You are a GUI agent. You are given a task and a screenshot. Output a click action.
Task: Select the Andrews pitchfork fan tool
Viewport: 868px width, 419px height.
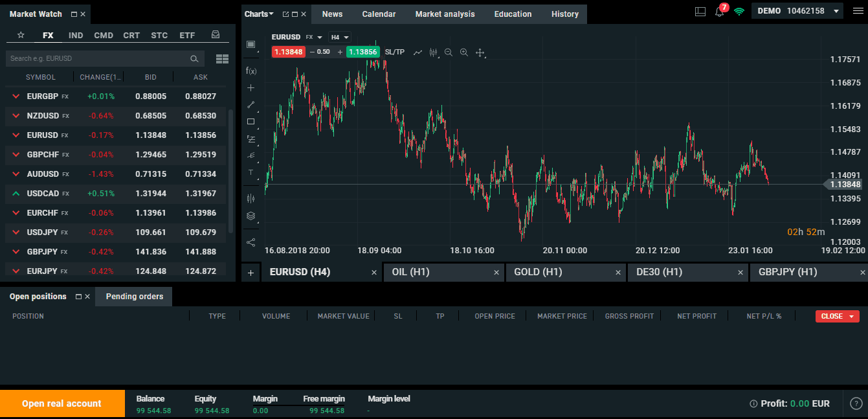click(x=251, y=155)
